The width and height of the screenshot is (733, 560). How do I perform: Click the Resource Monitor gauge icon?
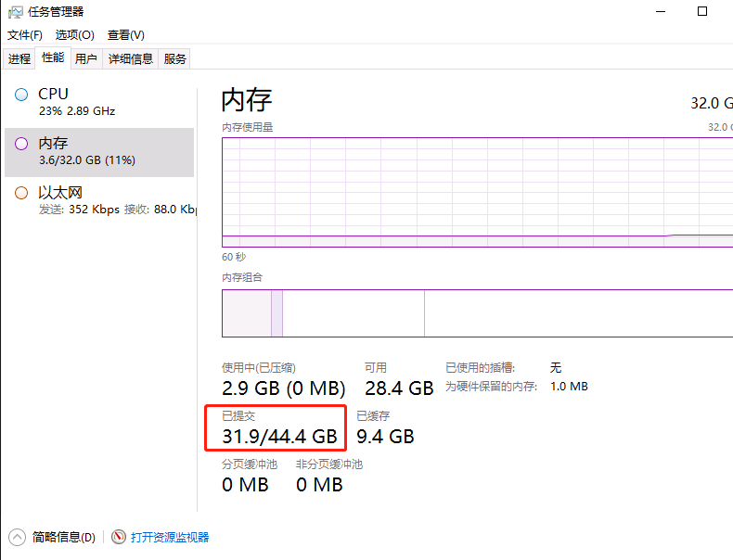click(x=119, y=537)
